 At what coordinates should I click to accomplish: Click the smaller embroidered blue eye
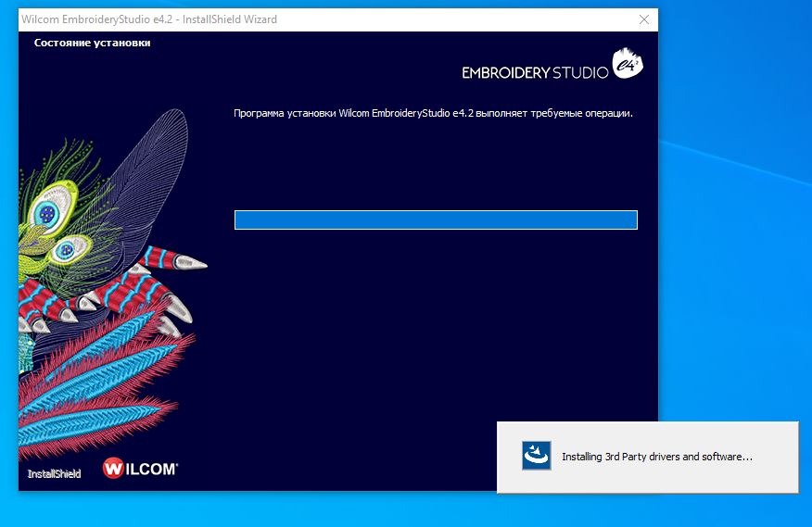(x=65, y=249)
